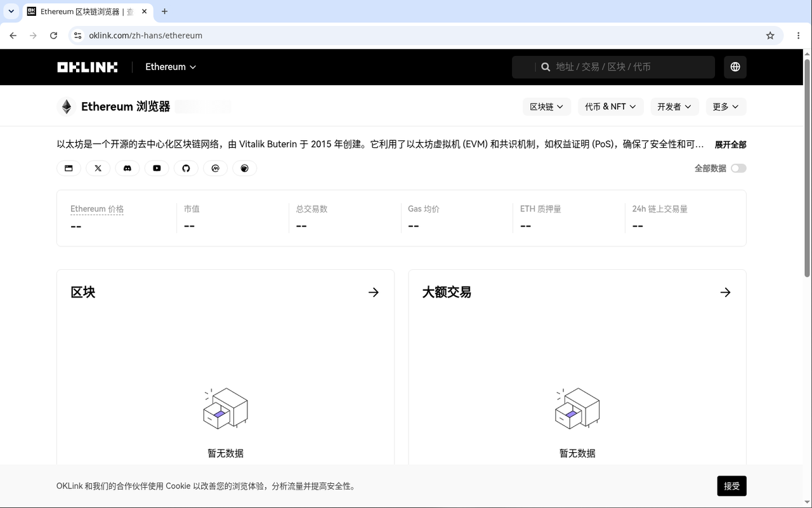Go back to the previous page

coord(13,36)
